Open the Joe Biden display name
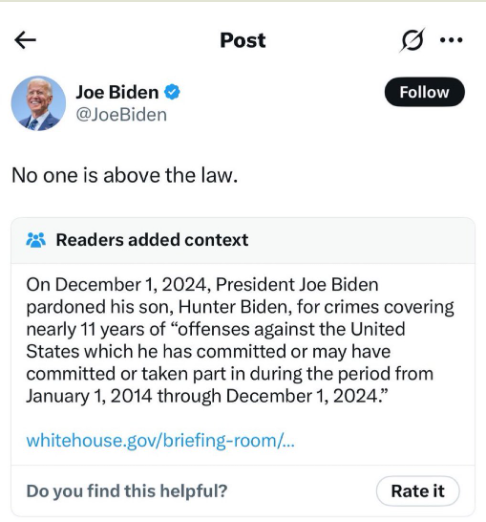 point(117,92)
